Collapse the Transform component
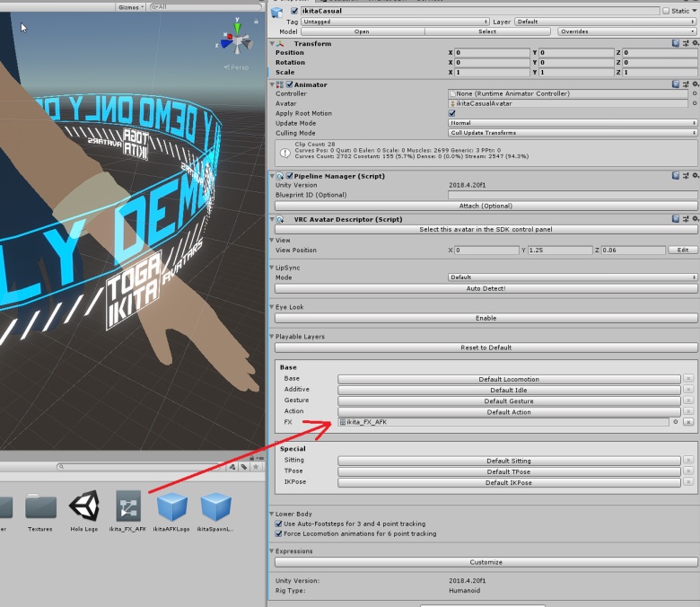 272,43
